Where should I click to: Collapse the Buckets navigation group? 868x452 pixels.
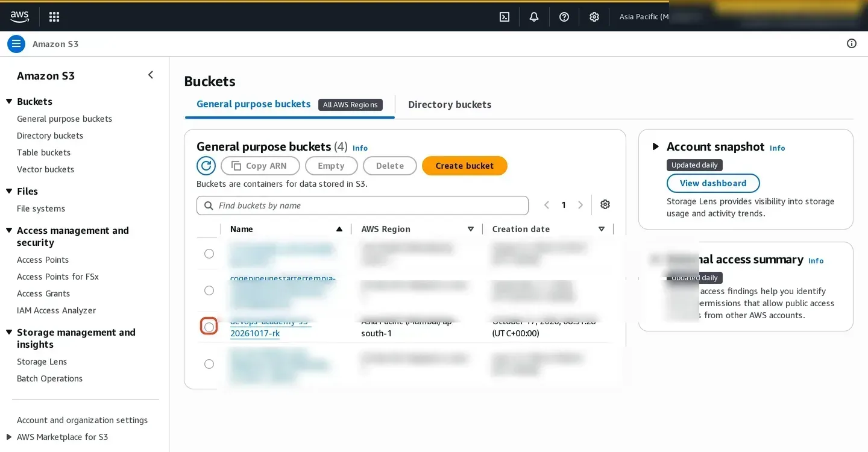(9, 101)
